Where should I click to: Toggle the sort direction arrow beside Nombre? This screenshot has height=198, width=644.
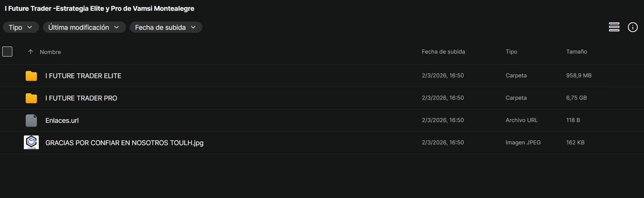coord(31,52)
